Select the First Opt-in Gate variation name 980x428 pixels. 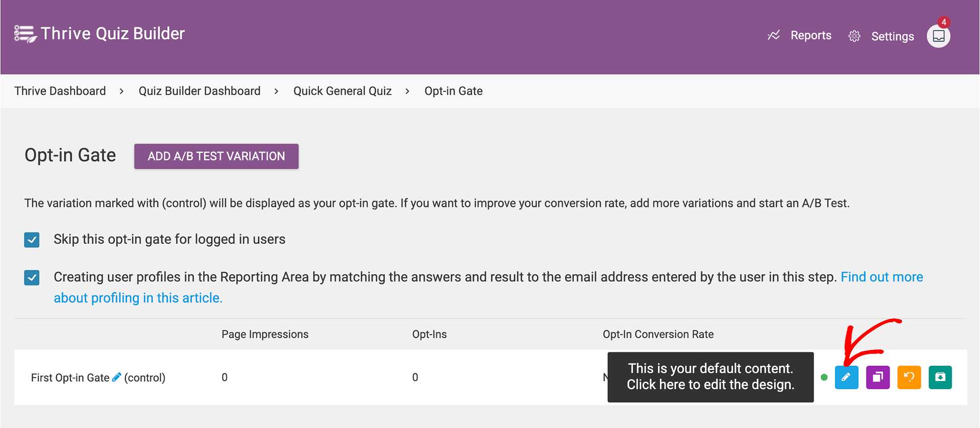70,378
